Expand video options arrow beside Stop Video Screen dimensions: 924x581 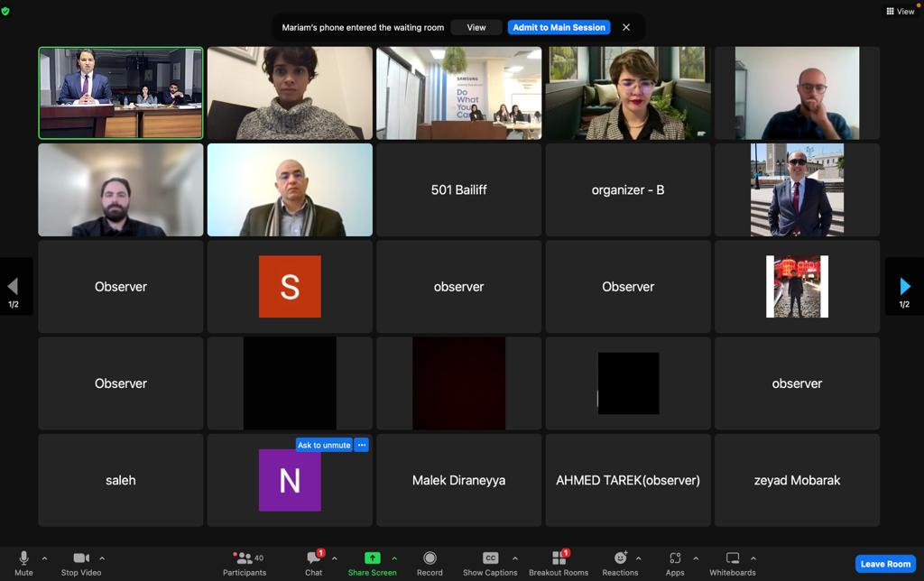point(102,558)
